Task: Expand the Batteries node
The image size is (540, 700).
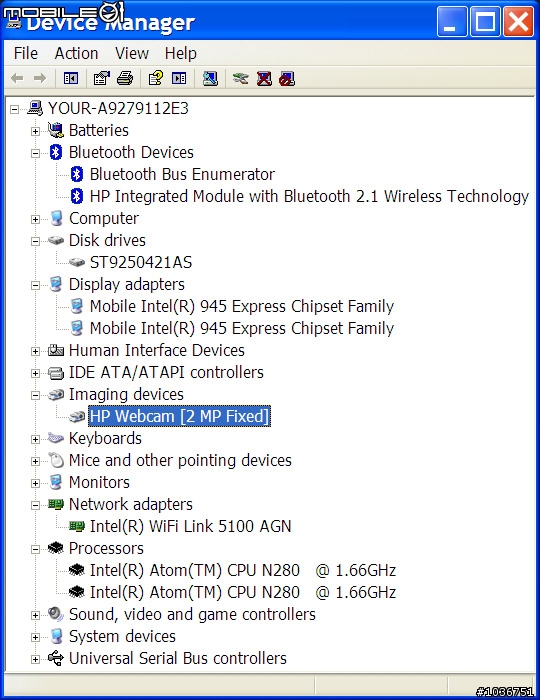Action: click(x=35, y=131)
